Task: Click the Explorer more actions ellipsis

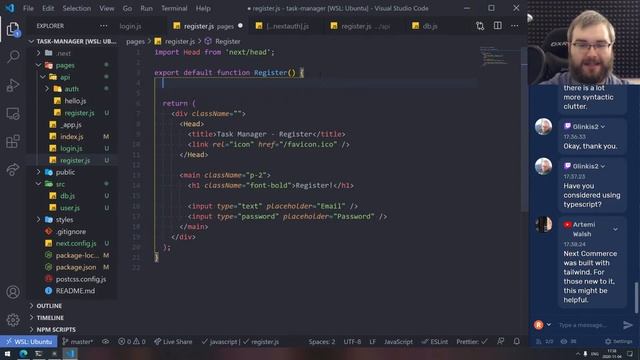Action: [x=104, y=26]
